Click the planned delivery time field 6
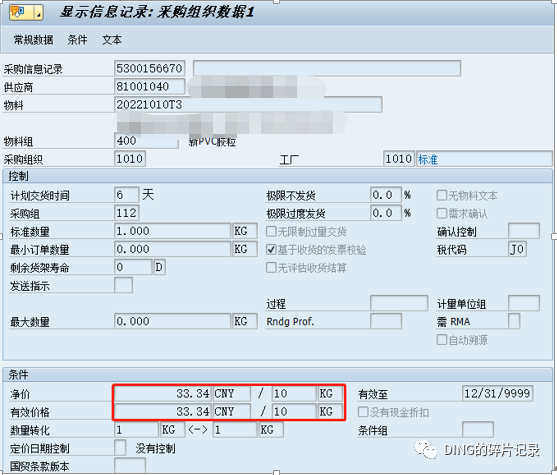 pos(126,195)
